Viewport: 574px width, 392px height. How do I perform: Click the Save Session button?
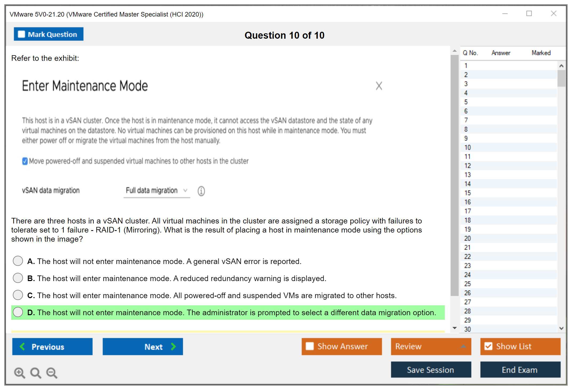431,370
